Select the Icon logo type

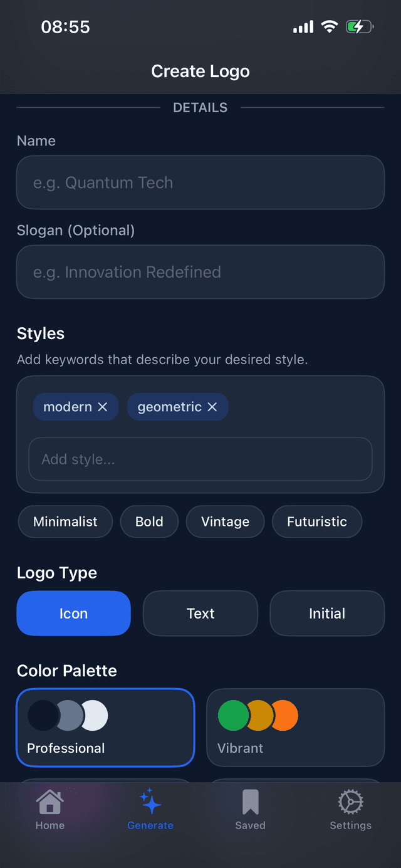(x=73, y=613)
